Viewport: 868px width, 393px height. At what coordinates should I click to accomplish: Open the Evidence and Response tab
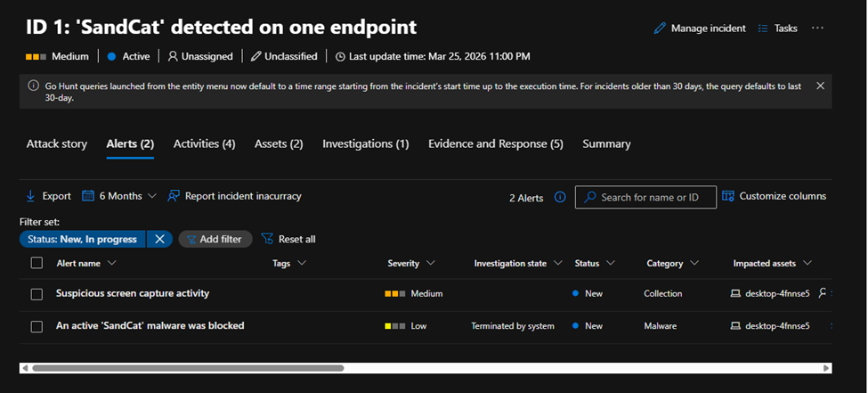tap(495, 143)
